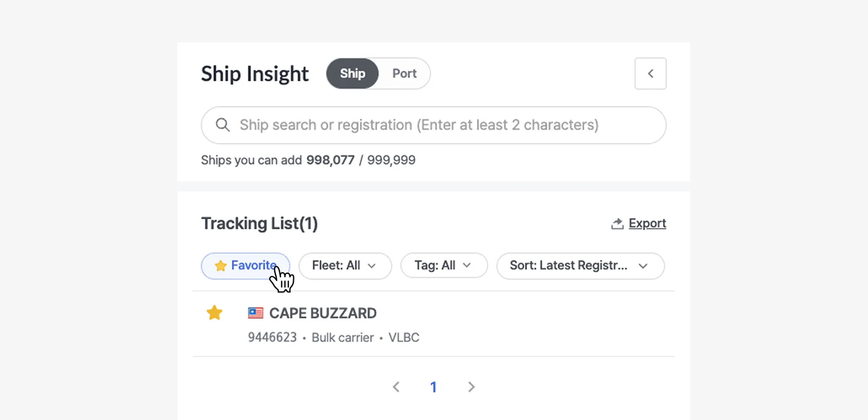868x420 pixels.
Task: Go to previous page arrow
Action: click(396, 387)
